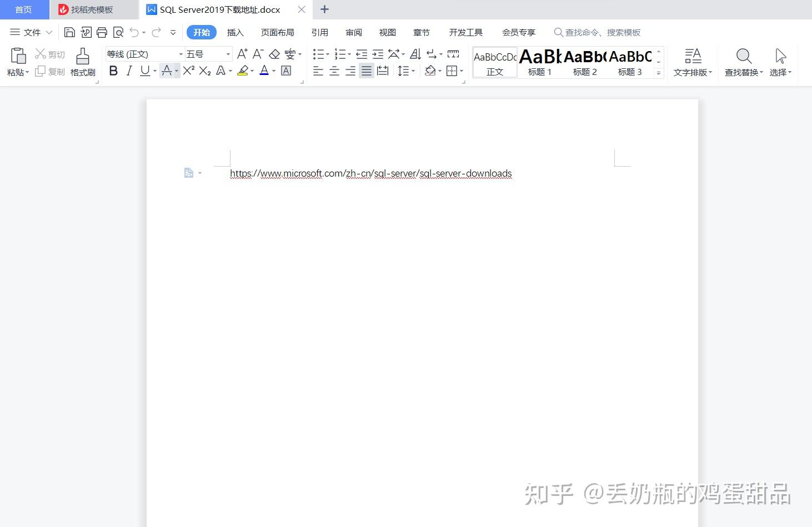This screenshot has width=812, height=527.
Task: Toggle Italic formatting
Action: 129,71
